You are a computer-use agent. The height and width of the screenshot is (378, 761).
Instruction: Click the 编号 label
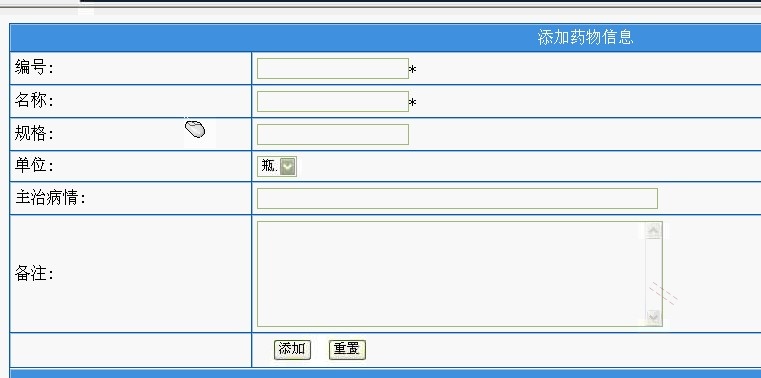pyautogui.click(x=34, y=67)
